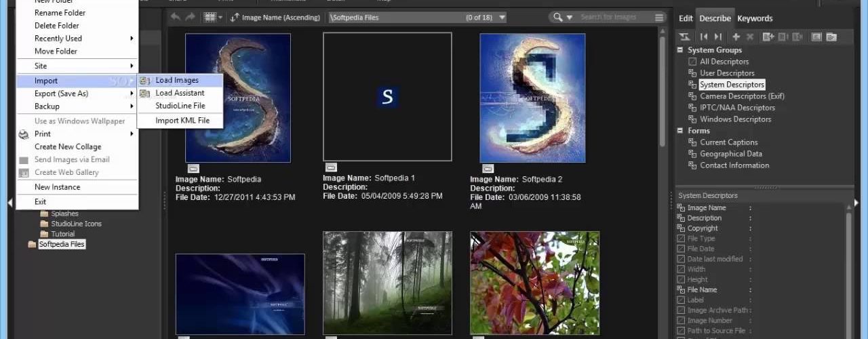
Task: Open the Geographical Data form
Action: 731,154
